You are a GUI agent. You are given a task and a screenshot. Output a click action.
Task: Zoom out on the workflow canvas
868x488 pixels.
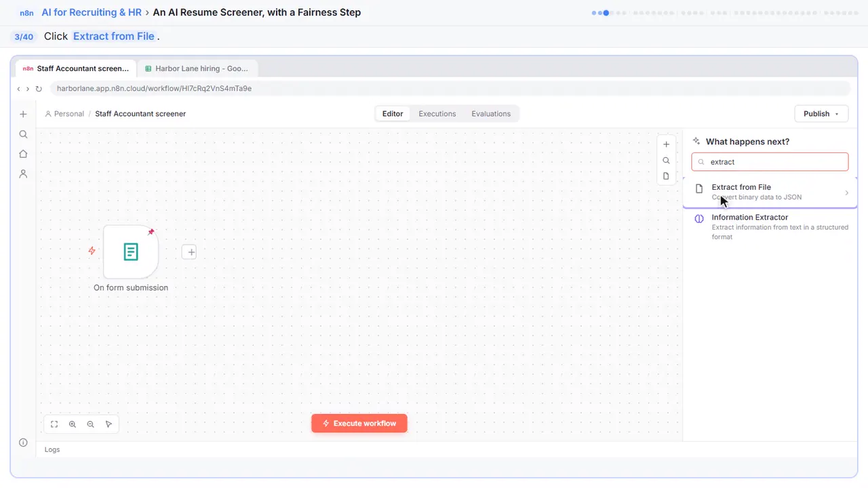coord(91,424)
